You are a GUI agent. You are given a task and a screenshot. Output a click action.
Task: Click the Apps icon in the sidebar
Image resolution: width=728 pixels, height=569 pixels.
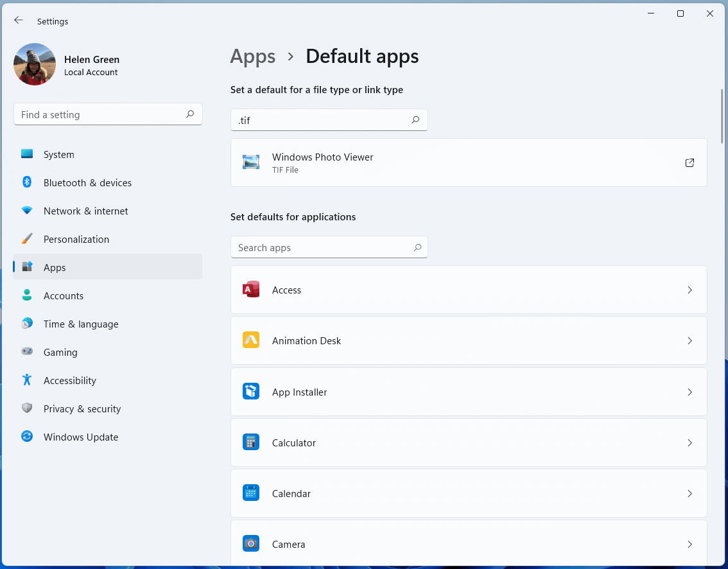27,267
